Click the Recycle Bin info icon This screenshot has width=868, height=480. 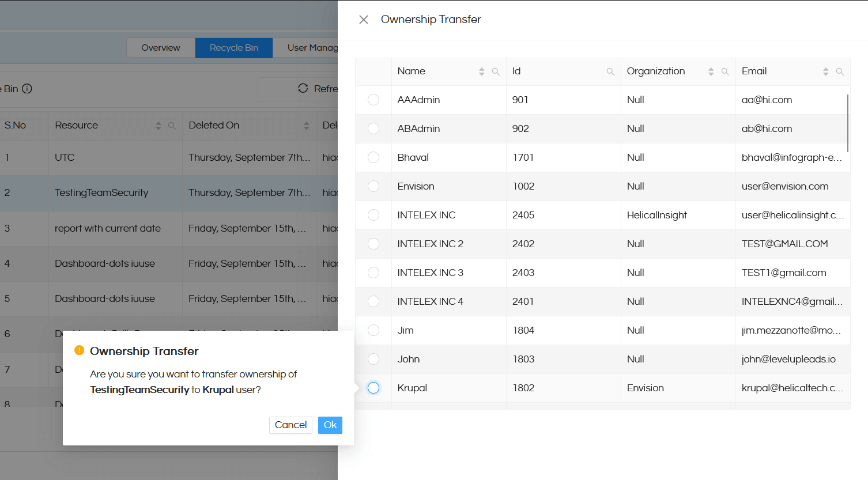[27, 89]
